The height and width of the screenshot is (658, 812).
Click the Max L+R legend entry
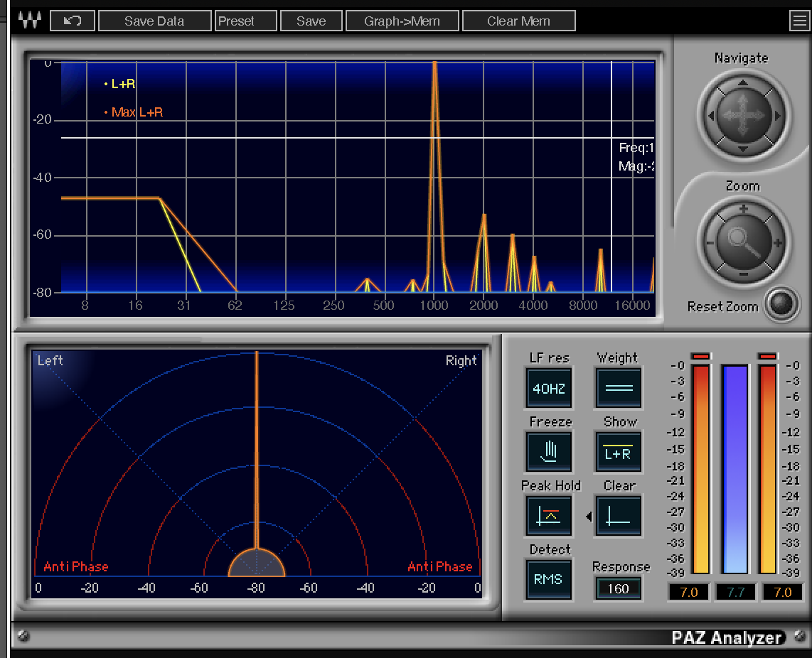click(134, 112)
